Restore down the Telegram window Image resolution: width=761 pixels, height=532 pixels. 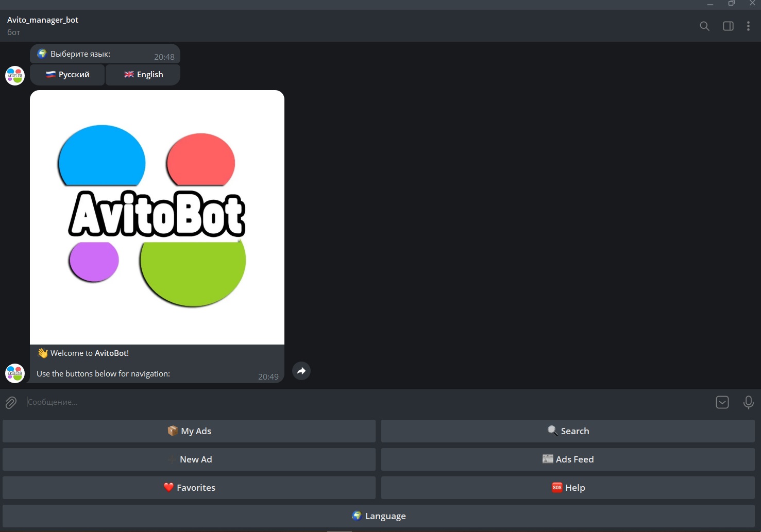pos(731,4)
